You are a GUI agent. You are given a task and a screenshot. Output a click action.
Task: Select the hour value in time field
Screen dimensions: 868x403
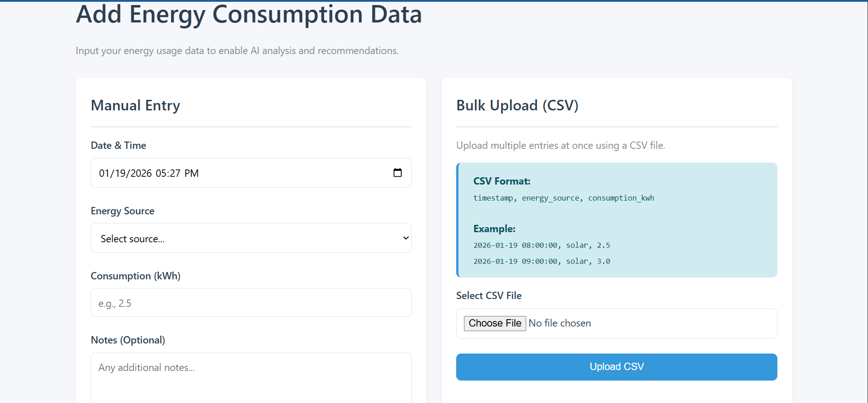pyautogui.click(x=161, y=174)
